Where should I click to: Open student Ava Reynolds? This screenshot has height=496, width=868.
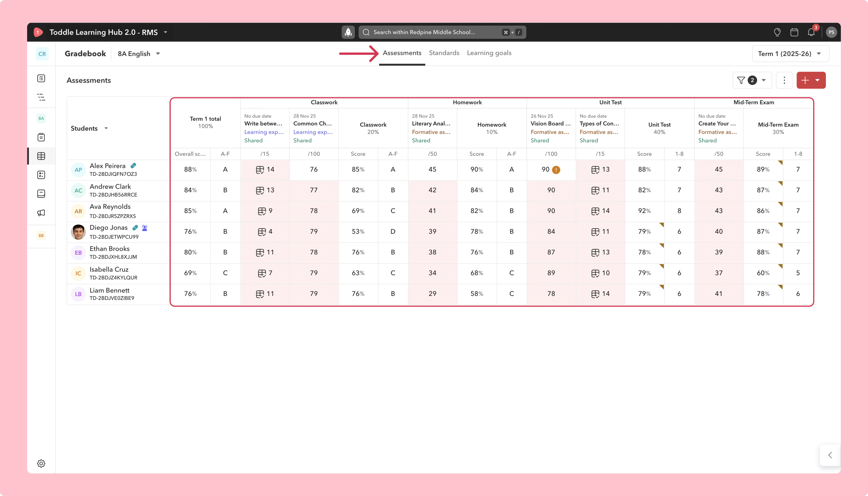click(110, 207)
